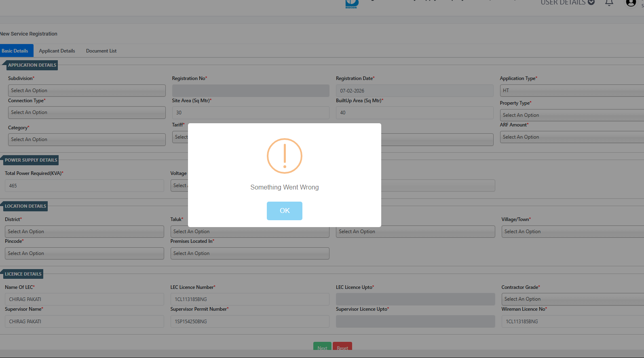Screen dimensions: 644x358
Task: Select the Pincode dropdown
Action: 84,253
